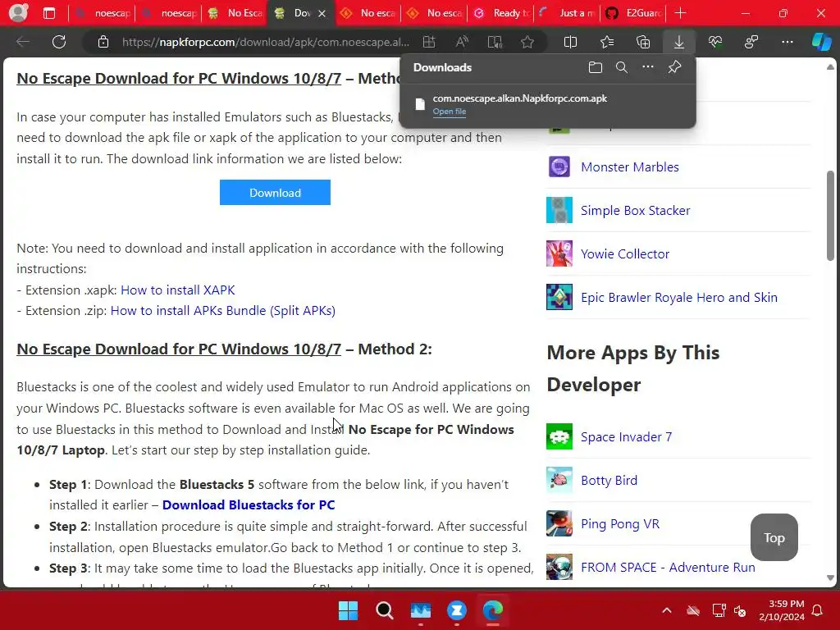Screen dimensions: 840x630
Task: Add this page to favorites star
Action: 527,42
